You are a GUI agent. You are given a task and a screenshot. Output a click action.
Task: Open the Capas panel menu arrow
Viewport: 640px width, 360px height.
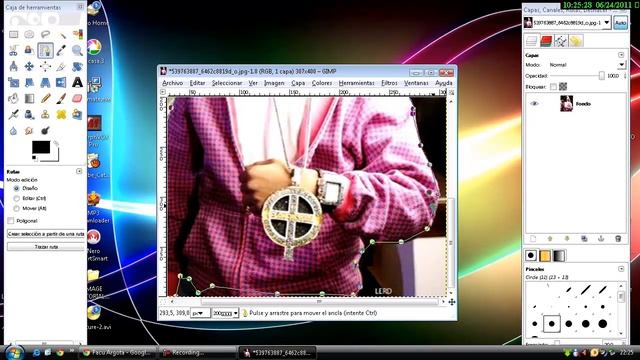pyautogui.click(x=621, y=55)
